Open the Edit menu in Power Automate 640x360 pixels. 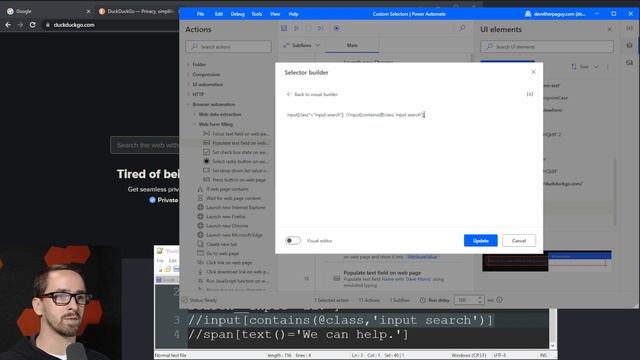(x=219, y=14)
